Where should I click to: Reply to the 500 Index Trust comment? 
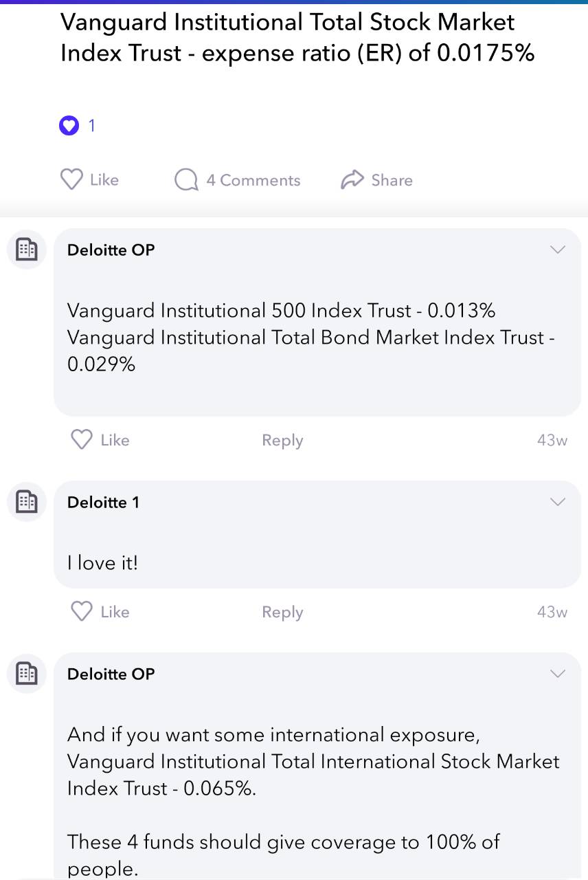tap(282, 441)
